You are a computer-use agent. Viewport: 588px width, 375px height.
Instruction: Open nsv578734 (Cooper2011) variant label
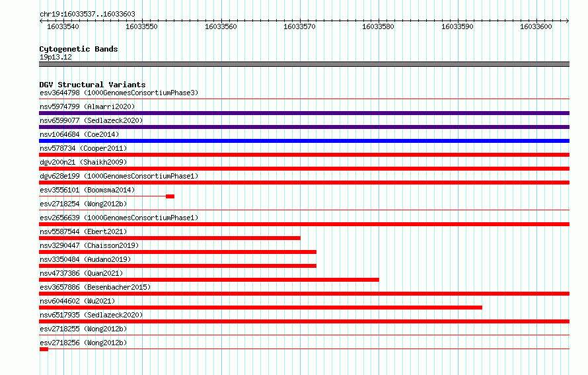(x=83, y=148)
